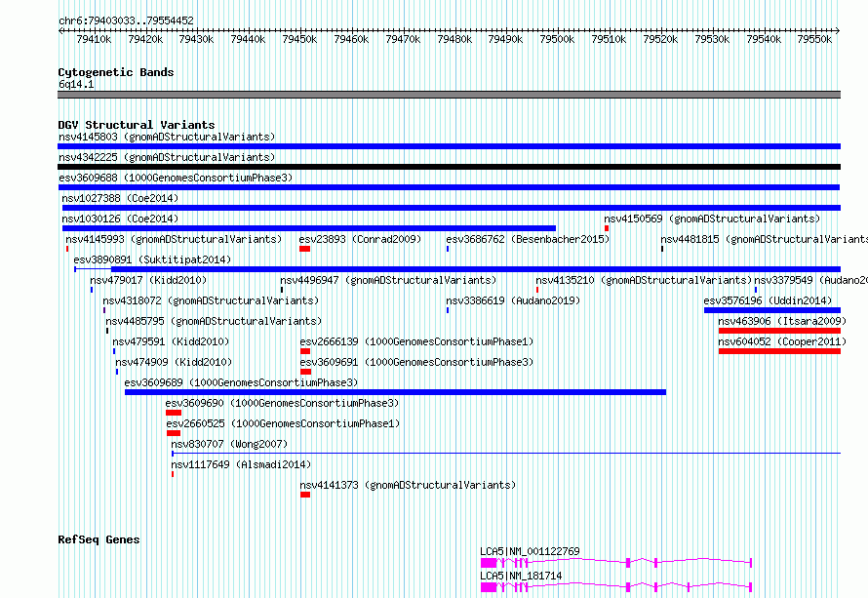Click the red esv2666139 variant block
868x598 pixels.
305,351
